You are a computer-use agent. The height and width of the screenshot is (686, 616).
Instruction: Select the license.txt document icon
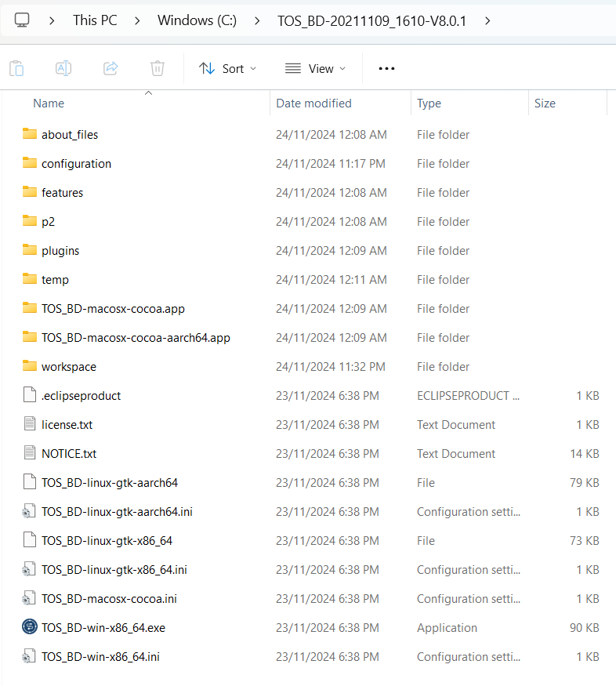tap(29, 424)
